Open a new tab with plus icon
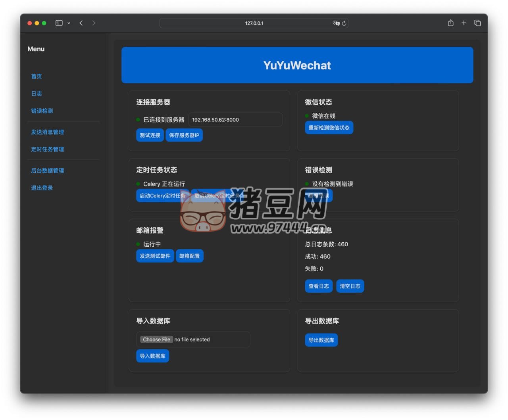 pos(464,23)
